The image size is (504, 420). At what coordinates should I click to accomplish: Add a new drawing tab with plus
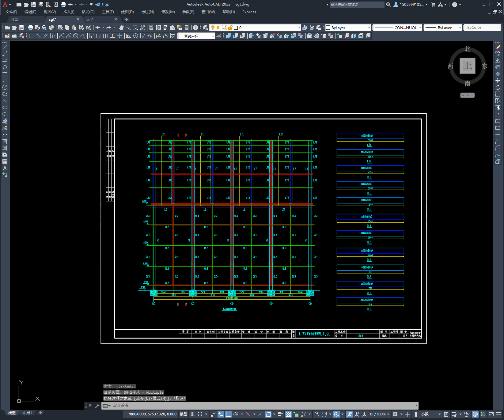(x=126, y=20)
